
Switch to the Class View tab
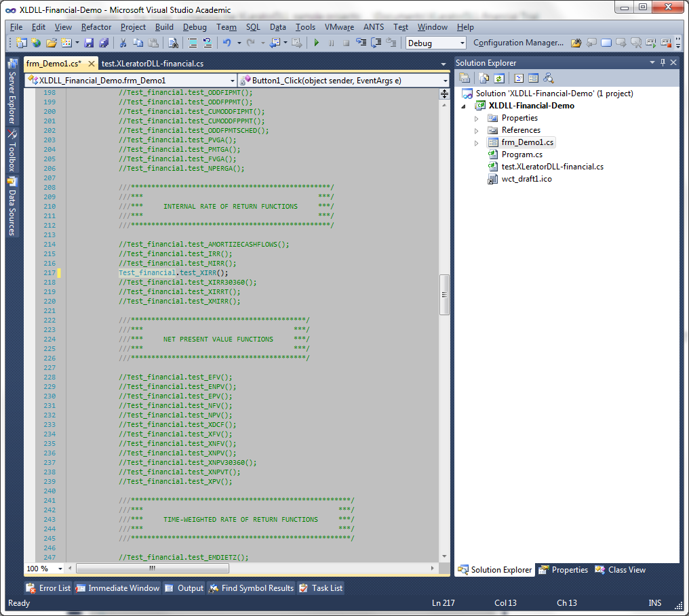click(x=621, y=570)
